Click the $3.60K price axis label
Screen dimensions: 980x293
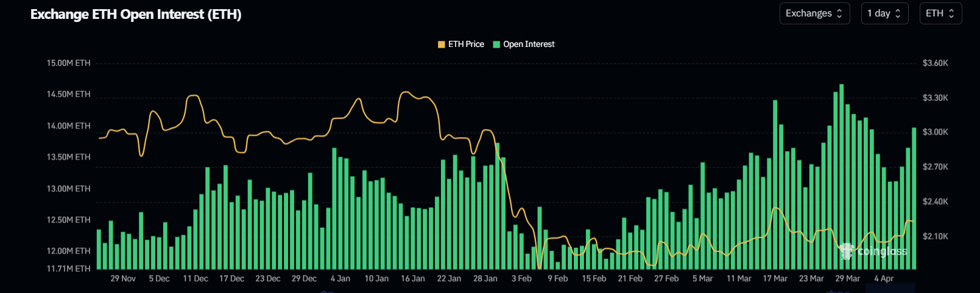click(x=935, y=63)
